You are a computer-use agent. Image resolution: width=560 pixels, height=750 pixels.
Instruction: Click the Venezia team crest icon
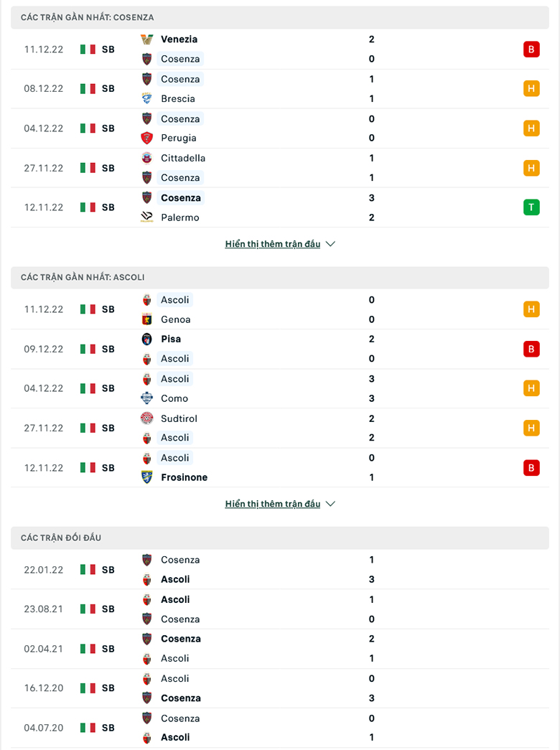coord(147,39)
